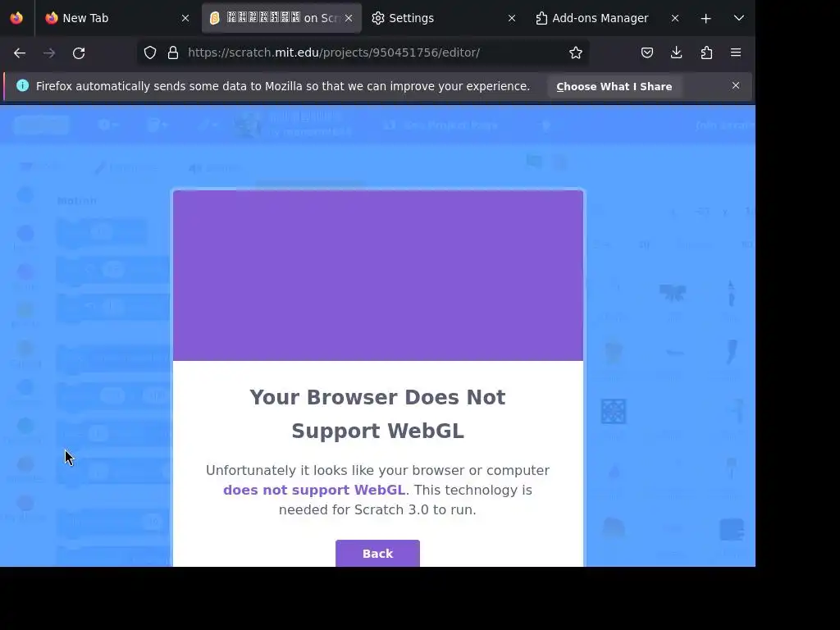840x630 pixels.
Task: Select the Scratch project tab
Action: tap(281, 18)
